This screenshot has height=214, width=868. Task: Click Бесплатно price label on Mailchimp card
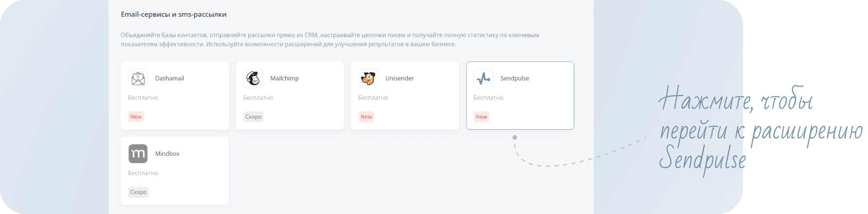pyautogui.click(x=258, y=98)
